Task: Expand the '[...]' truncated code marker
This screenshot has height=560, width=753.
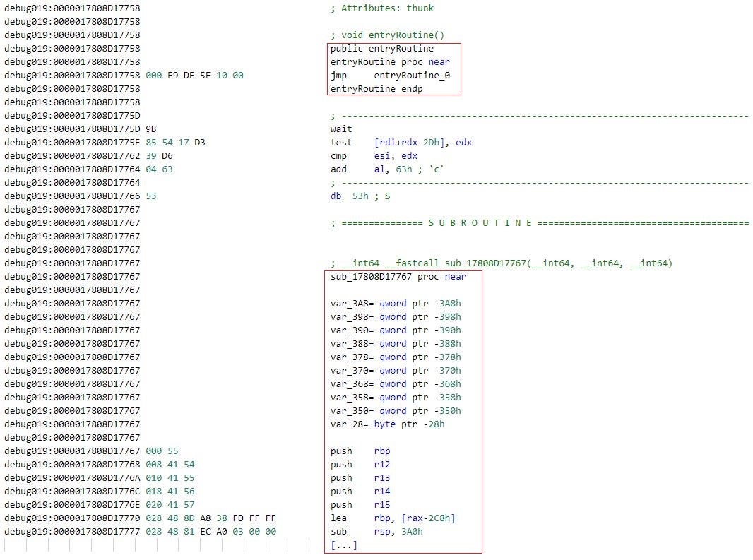Action: [x=344, y=545]
